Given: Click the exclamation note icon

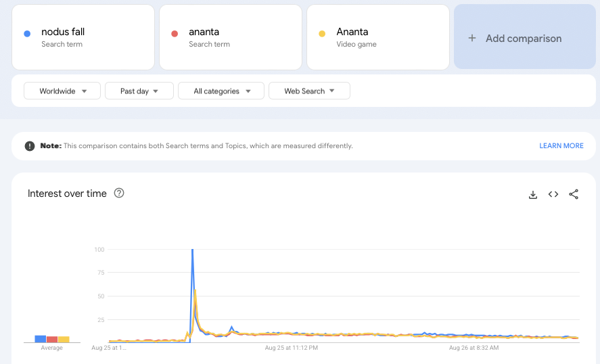Looking at the screenshot, I should 30,146.
